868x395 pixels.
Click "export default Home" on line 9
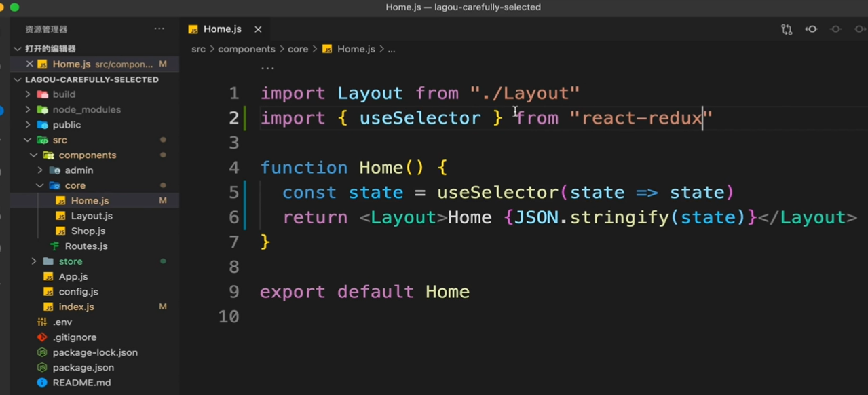[365, 292]
